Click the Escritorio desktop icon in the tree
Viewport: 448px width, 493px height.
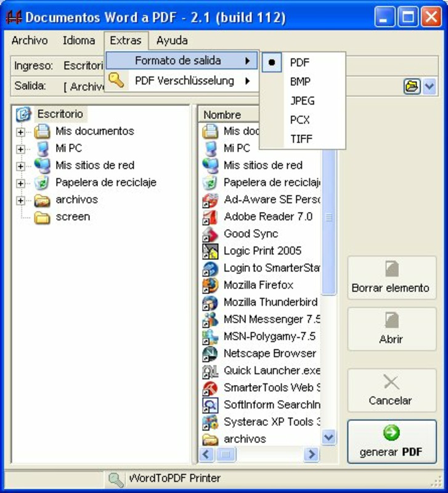[23, 114]
